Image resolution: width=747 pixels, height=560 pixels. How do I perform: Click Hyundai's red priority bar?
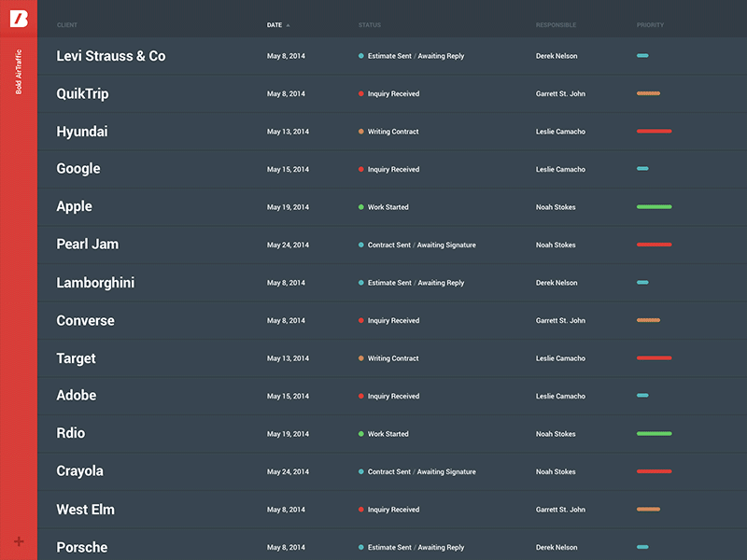point(653,132)
